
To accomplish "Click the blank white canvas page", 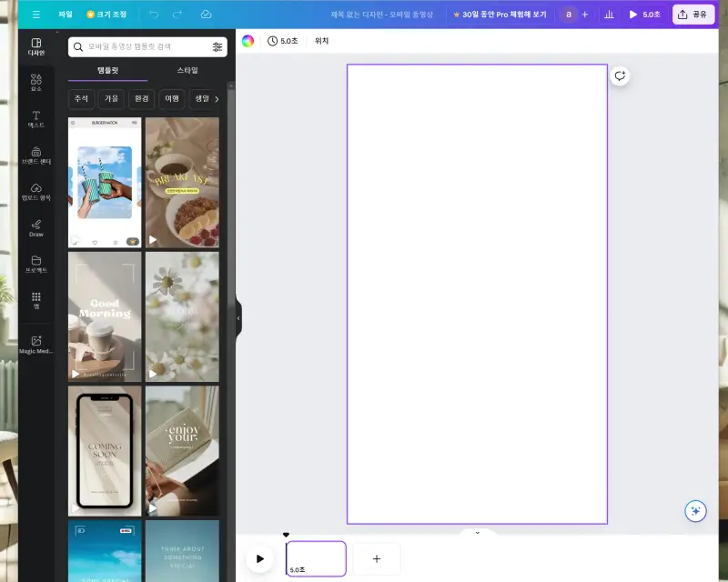I will coord(477,295).
